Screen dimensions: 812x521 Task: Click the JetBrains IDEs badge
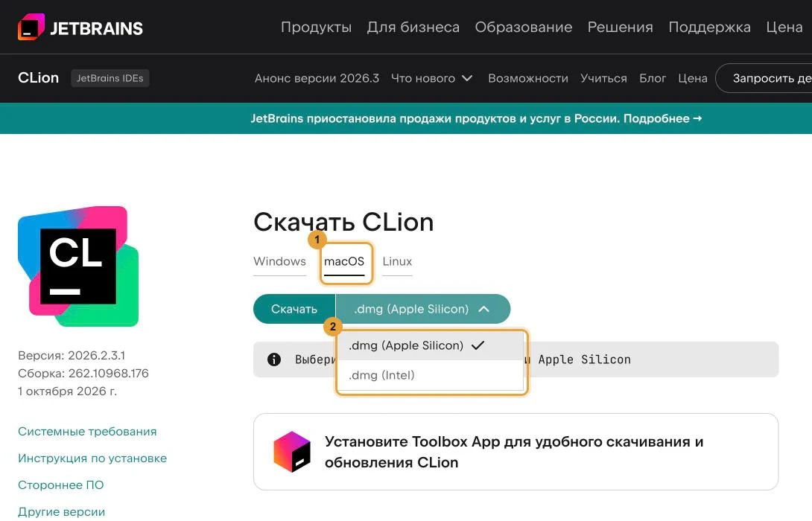(x=110, y=78)
